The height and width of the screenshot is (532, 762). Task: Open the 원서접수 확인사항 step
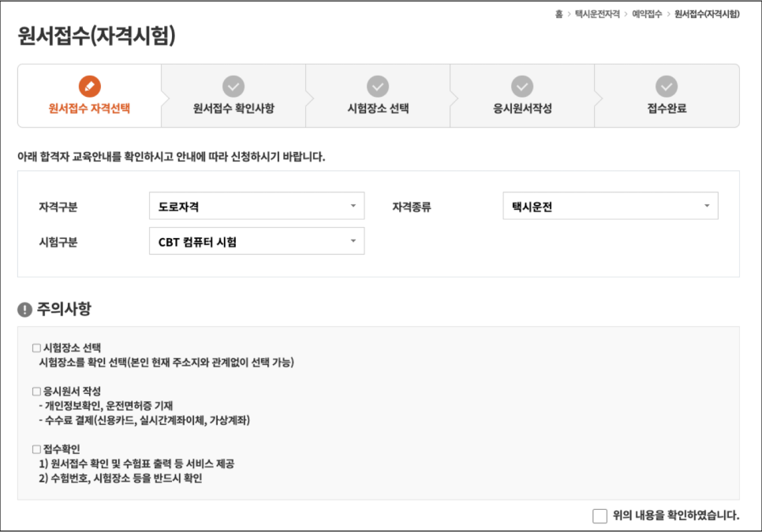pyautogui.click(x=233, y=96)
